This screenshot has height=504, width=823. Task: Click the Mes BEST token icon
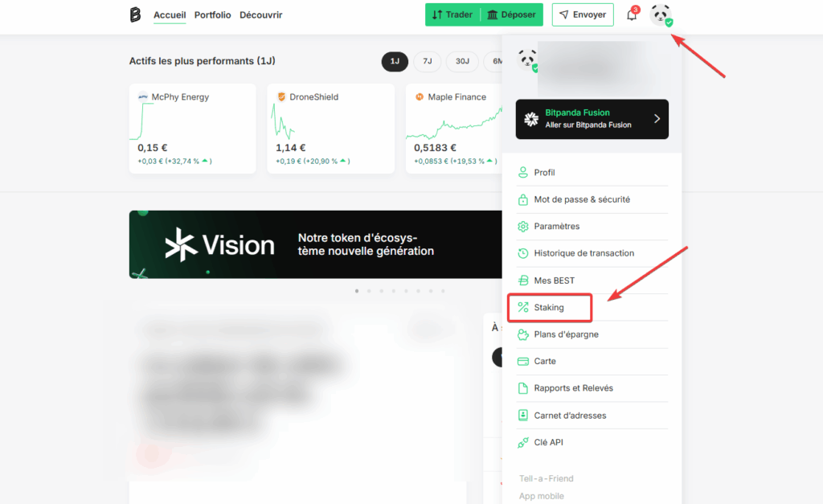pos(522,281)
